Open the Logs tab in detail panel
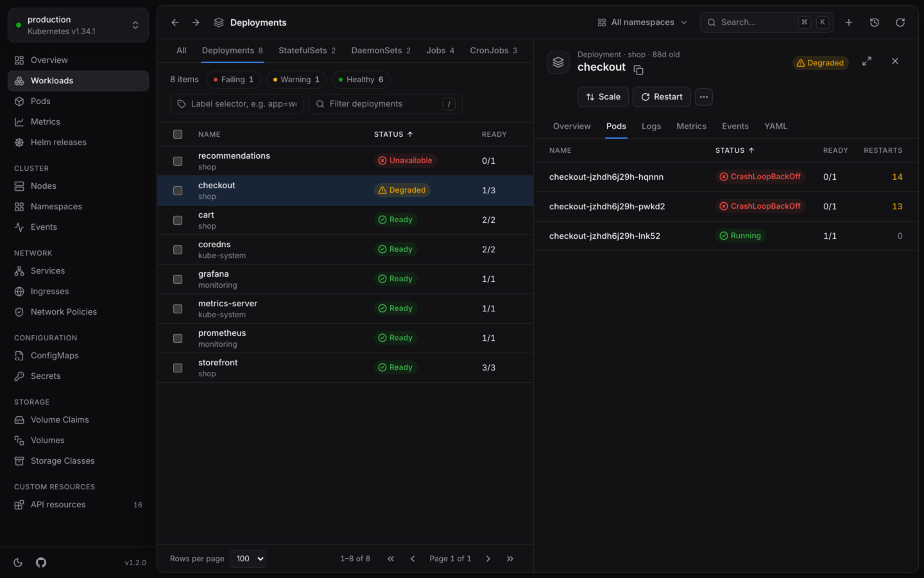Screen dimensions: 924x578 coord(651,127)
